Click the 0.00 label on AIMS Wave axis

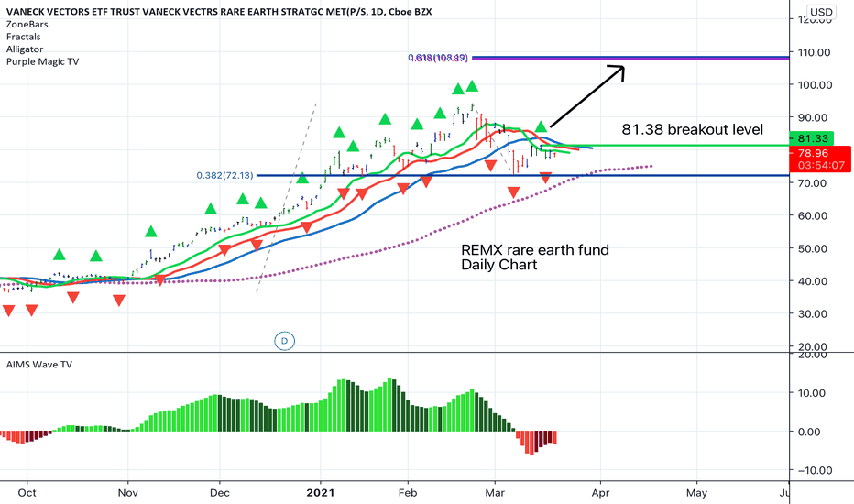808,432
